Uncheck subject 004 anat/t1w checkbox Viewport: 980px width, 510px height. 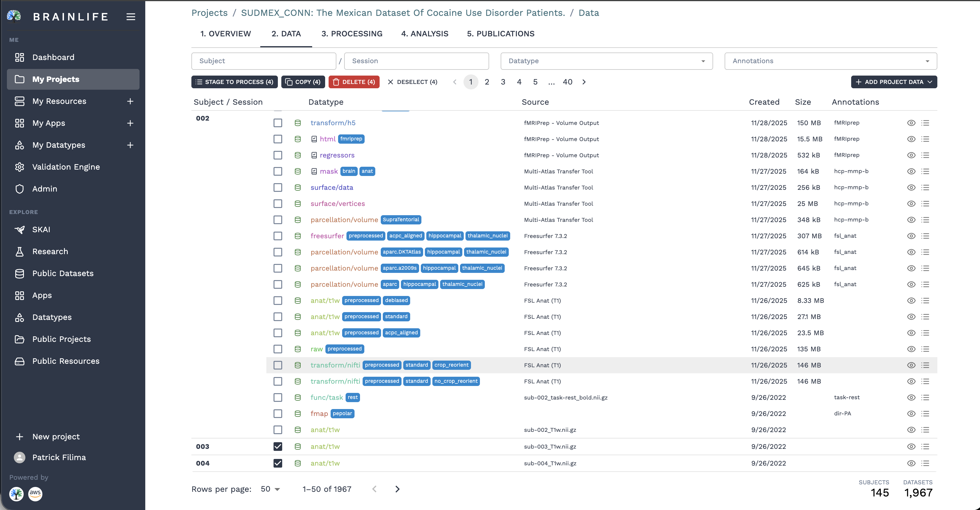tap(278, 463)
